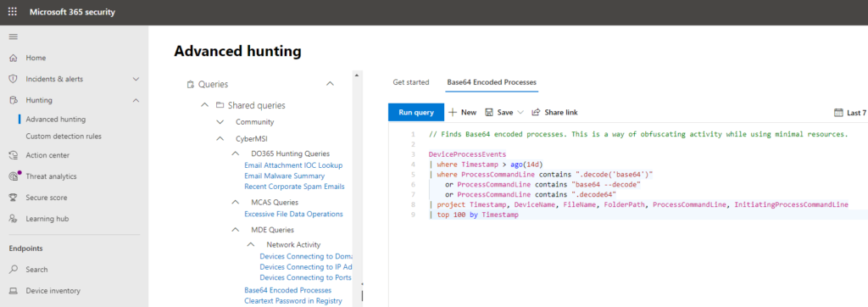The width and height of the screenshot is (868, 307).
Task: Collapse the MDE Queries chevron
Action: coord(236,230)
